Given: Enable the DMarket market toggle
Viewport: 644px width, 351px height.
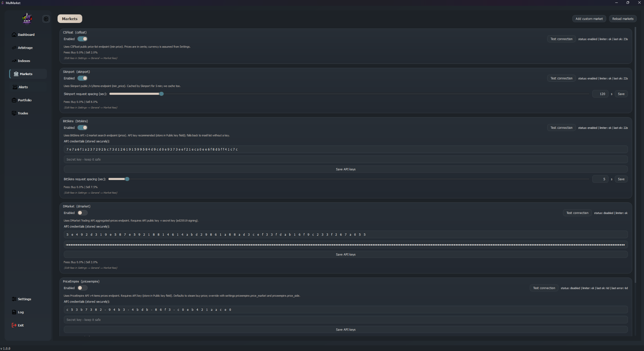Looking at the screenshot, I should (x=83, y=213).
